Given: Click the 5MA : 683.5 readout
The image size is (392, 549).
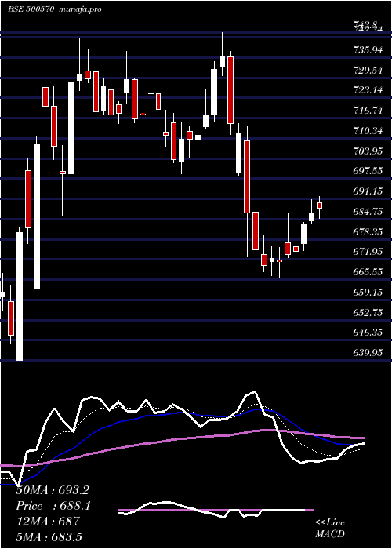Looking at the screenshot, I should 49,536.
